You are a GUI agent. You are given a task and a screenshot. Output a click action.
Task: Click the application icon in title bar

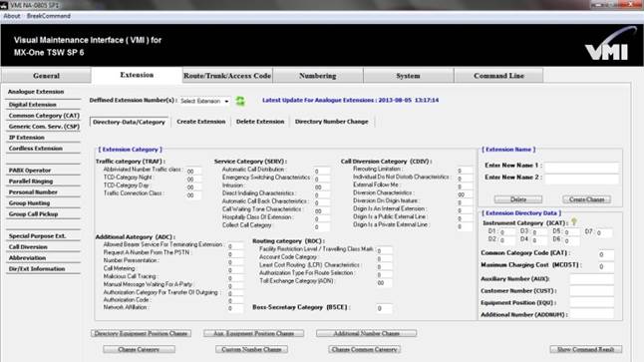pyautogui.click(x=4, y=5)
